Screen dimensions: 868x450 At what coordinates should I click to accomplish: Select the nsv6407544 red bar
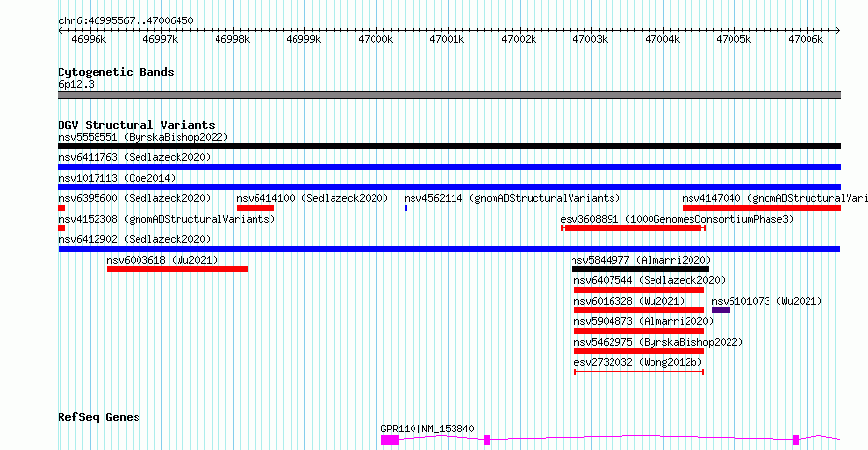640,290
